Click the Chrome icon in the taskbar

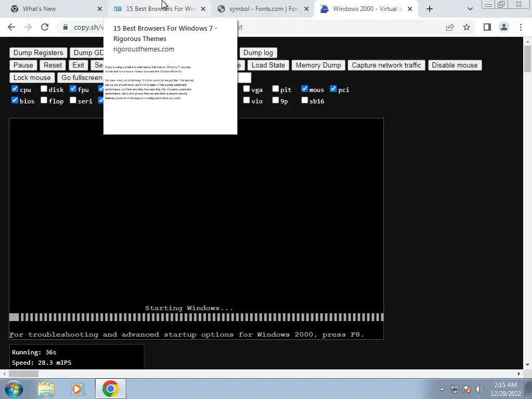coord(110,389)
